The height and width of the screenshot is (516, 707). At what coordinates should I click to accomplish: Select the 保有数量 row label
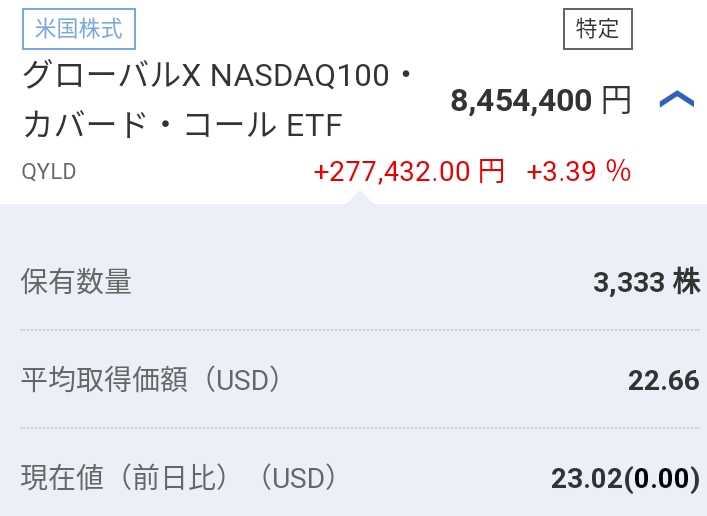76,282
